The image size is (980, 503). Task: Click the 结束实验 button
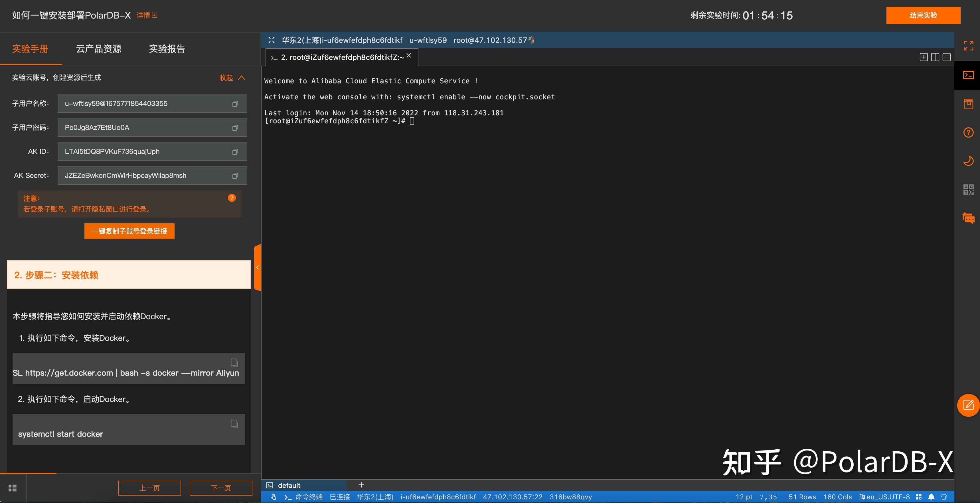tap(923, 16)
